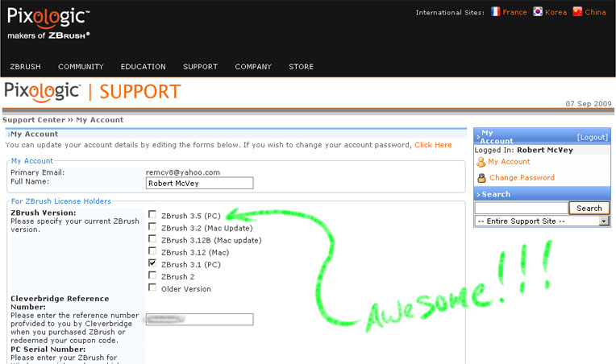Image resolution: width=616 pixels, height=364 pixels.
Task: Uncheck the ZBrush 3.1 (PC) checkbox
Action: point(152,263)
